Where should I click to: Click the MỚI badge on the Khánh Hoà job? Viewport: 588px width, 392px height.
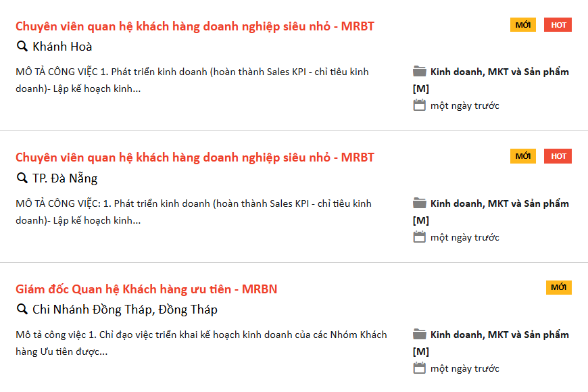pos(522,25)
